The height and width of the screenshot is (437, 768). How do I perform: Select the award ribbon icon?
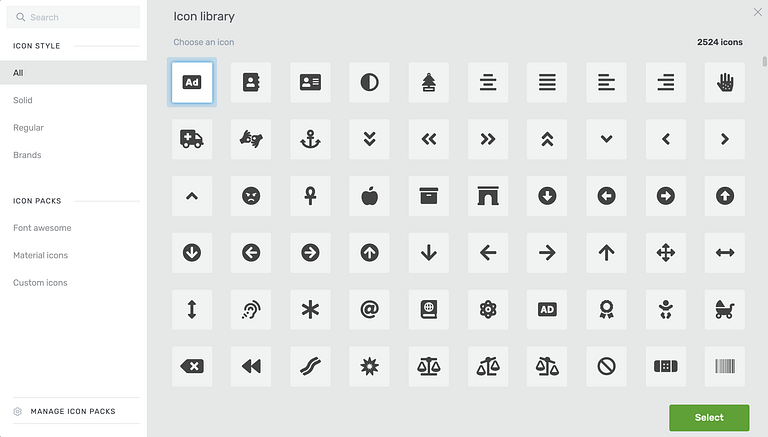click(606, 310)
